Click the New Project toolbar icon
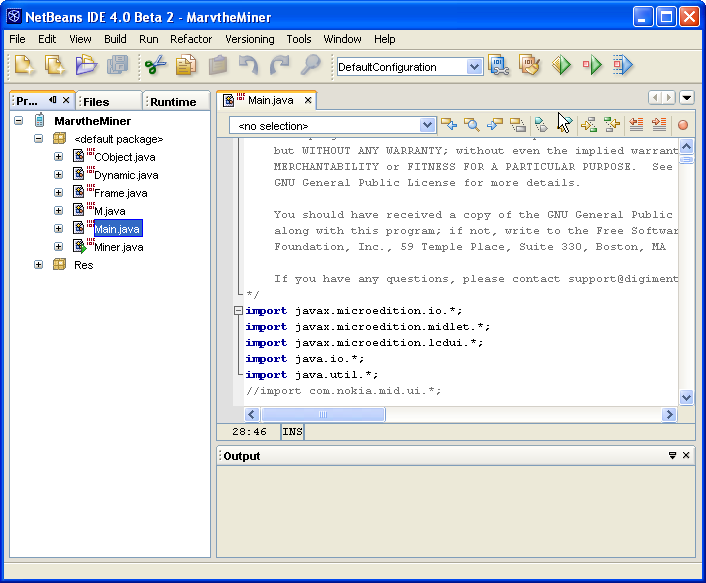706x583 pixels. pyautogui.click(x=54, y=66)
